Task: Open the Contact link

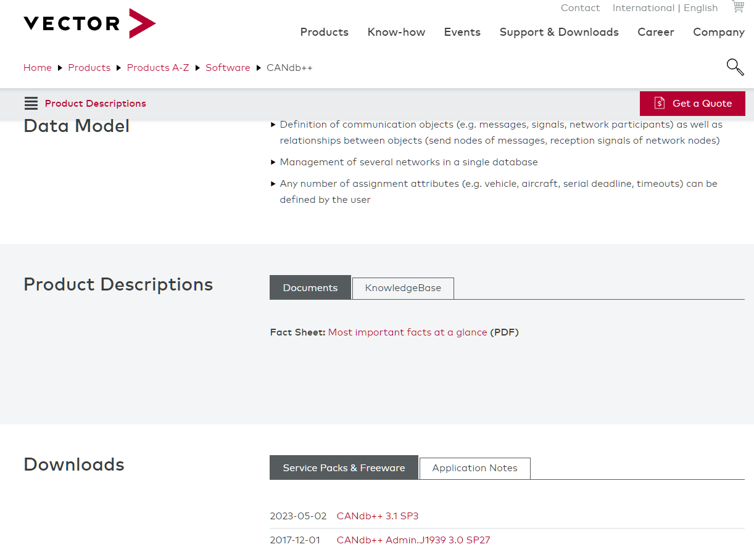Action: (580, 8)
